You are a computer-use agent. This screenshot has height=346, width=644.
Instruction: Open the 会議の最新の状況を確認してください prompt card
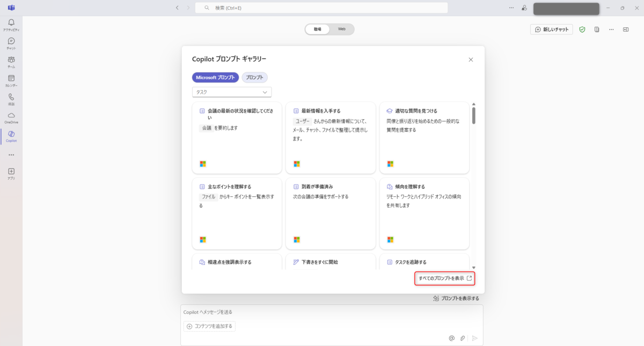[x=237, y=138]
